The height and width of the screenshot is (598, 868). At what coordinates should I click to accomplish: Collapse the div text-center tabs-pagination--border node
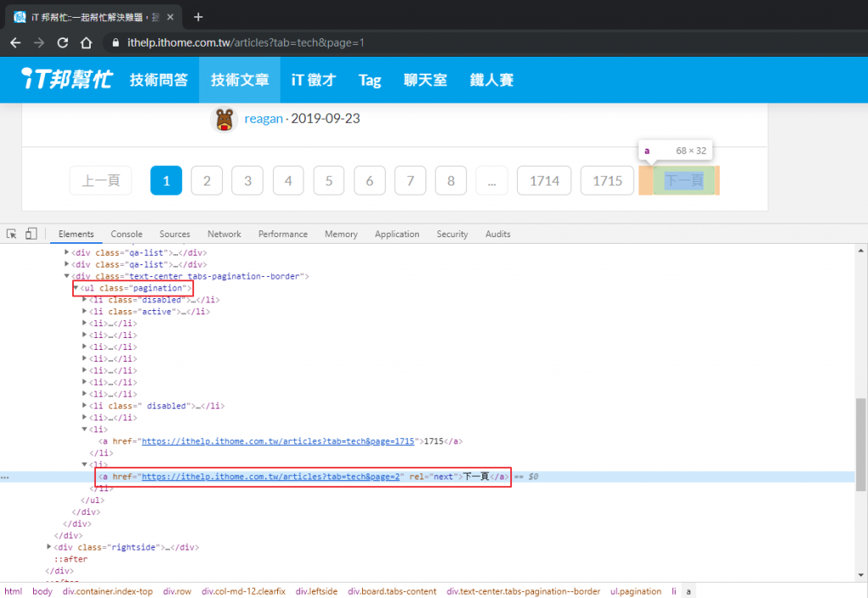pyautogui.click(x=66, y=275)
